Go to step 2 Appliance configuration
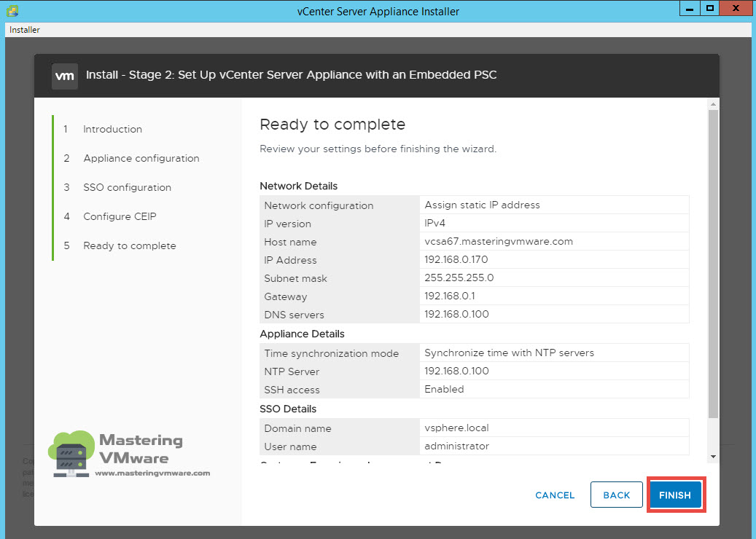756x539 pixels. click(141, 158)
